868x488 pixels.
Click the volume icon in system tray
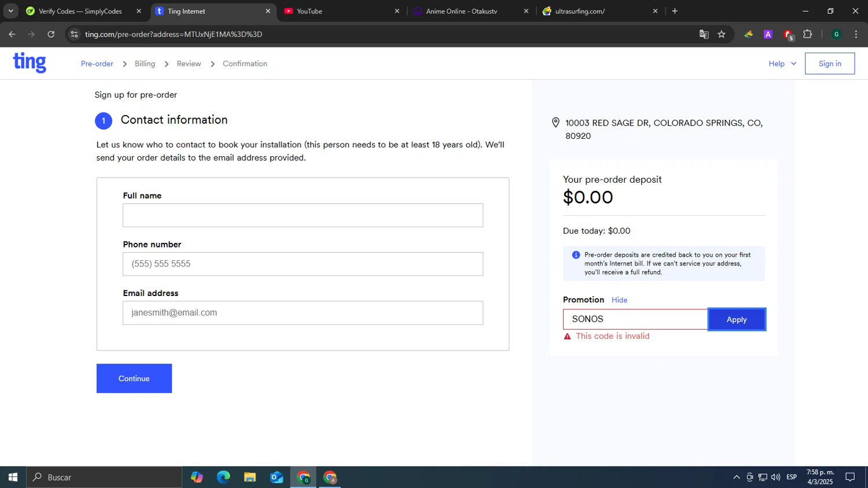[775, 477]
